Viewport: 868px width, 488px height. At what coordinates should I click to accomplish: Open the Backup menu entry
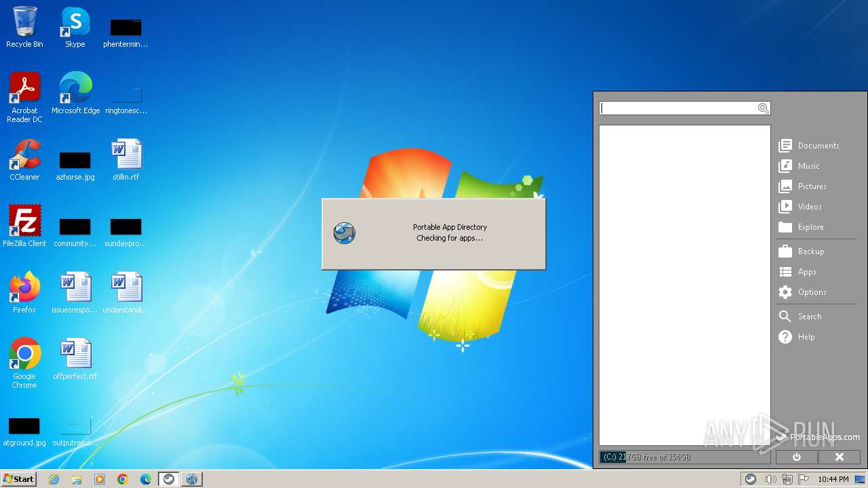click(x=802, y=251)
